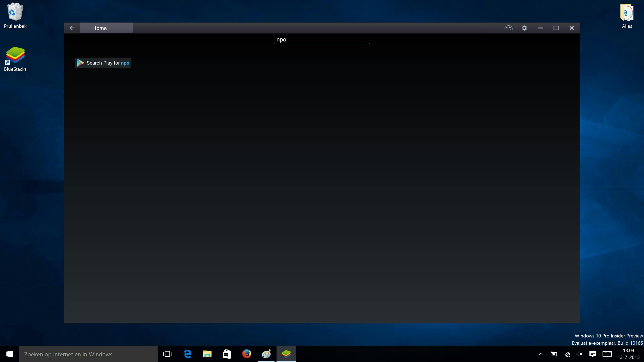Viewport: 644px width, 362px height.
Task: Open the Alles desktop folder
Action: coord(627,15)
